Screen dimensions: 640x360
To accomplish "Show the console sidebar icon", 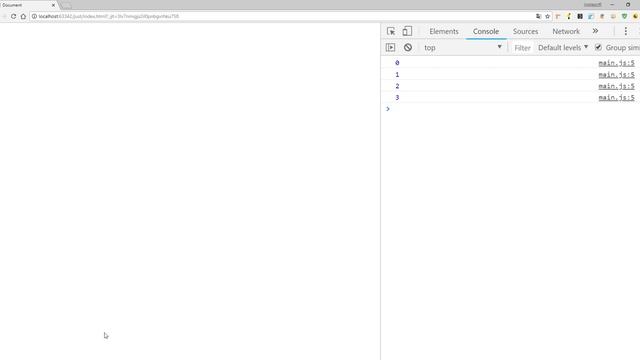I will pos(390,47).
